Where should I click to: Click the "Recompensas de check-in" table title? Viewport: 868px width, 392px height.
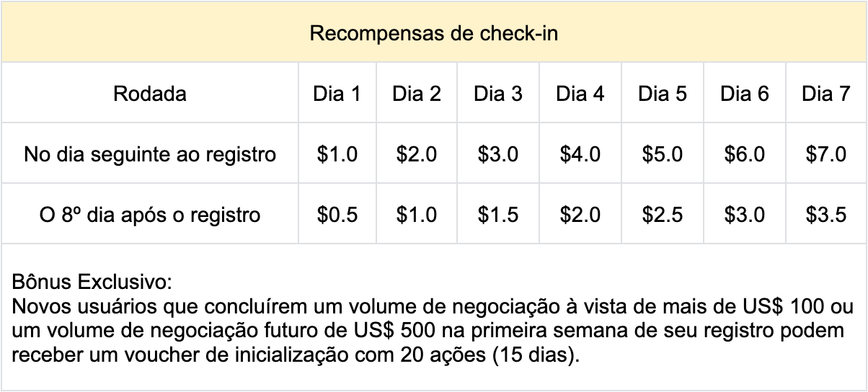[433, 33]
